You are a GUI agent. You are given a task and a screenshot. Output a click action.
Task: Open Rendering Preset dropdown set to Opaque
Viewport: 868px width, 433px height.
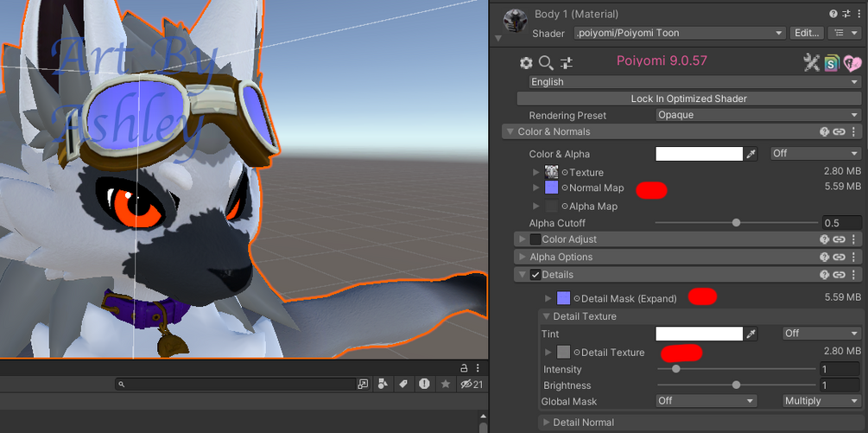click(x=757, y=115)
